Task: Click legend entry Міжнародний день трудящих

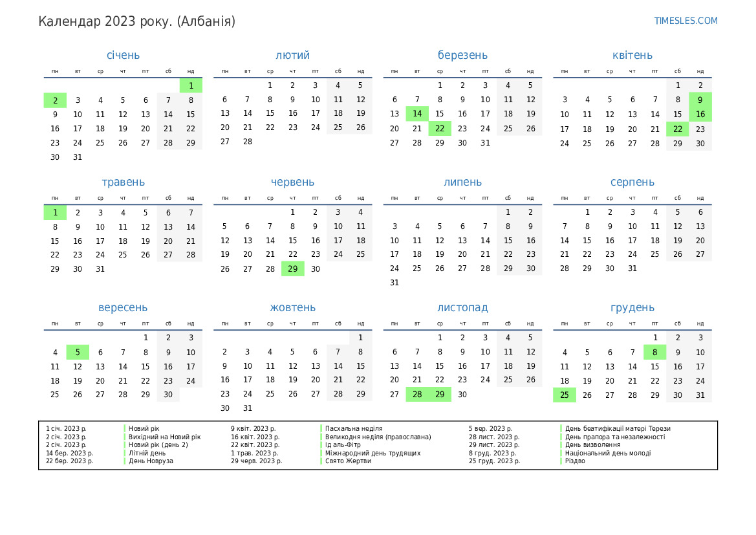Action: (373, 453)
